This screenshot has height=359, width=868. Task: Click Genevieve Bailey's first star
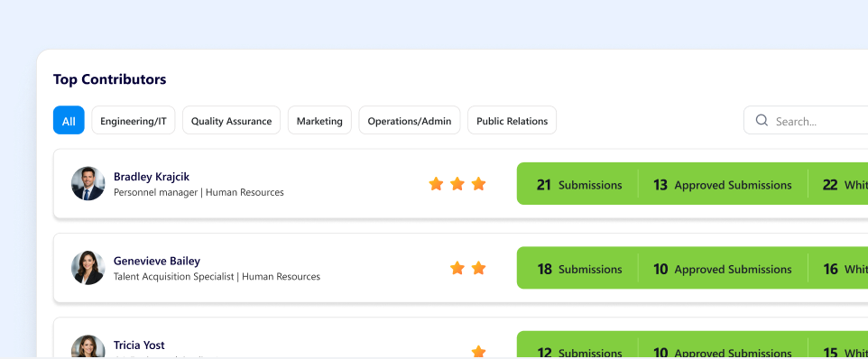coord(457,268)
